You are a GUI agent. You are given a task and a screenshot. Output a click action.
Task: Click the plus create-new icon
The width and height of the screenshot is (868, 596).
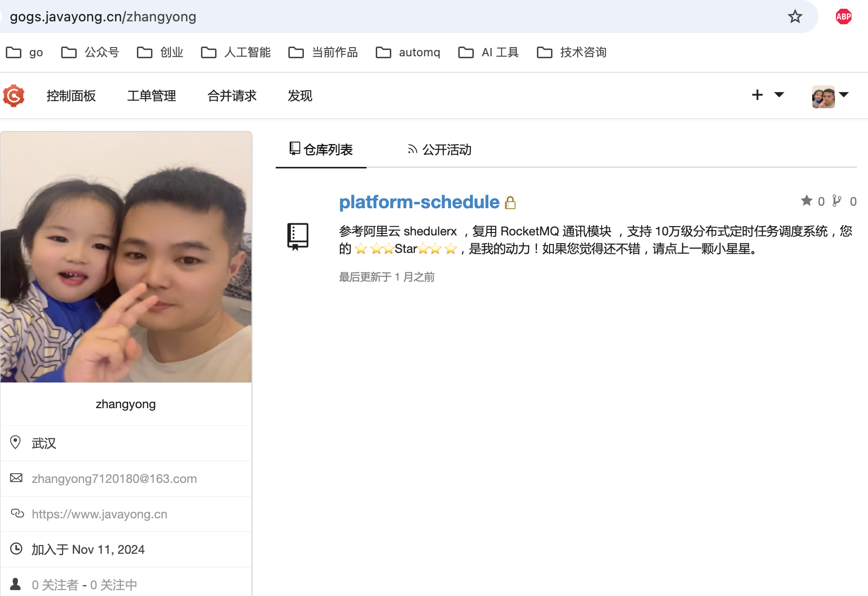coord(757,95)
